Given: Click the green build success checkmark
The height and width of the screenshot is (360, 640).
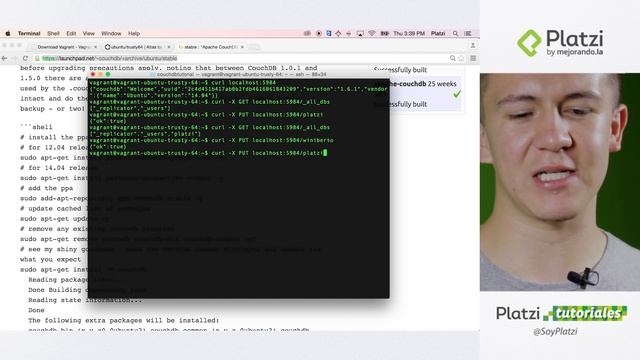Looking at the screenshot, I should coord(457,94).
